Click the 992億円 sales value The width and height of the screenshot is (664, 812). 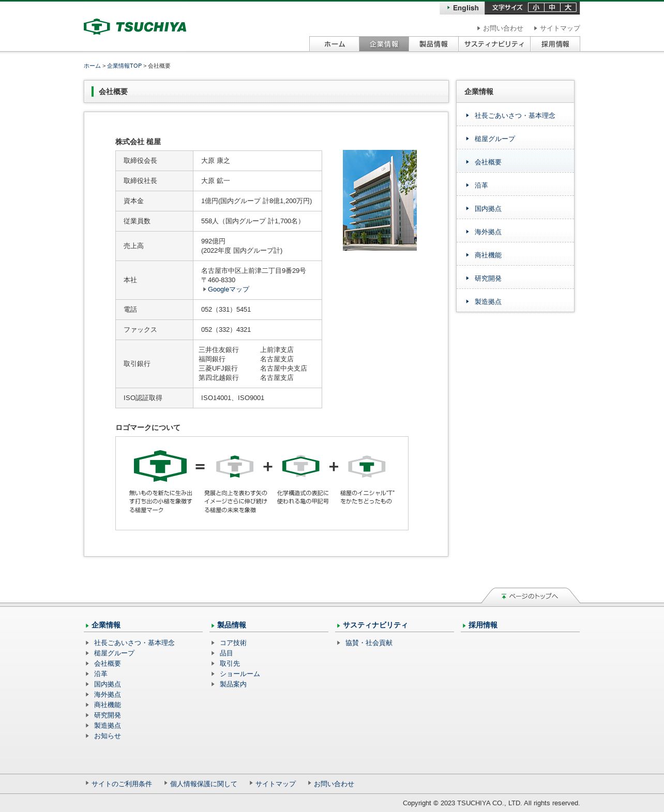coord(213,241)
